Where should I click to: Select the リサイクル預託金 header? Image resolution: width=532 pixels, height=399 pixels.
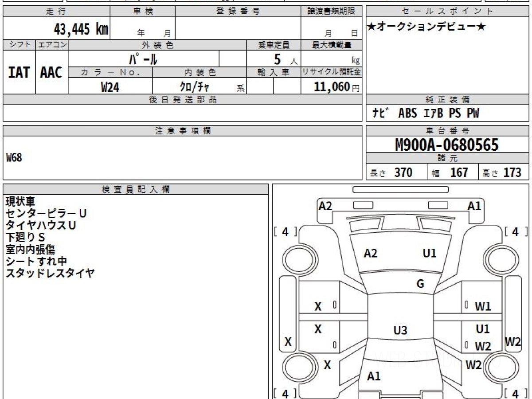(332, 72)
